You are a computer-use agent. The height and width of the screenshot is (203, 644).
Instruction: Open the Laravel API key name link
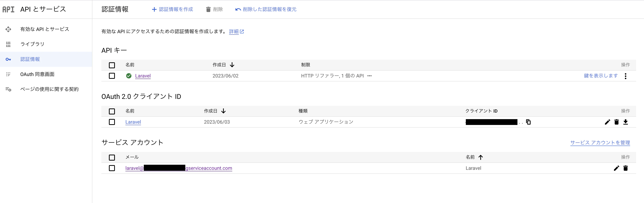coord(143,76)
